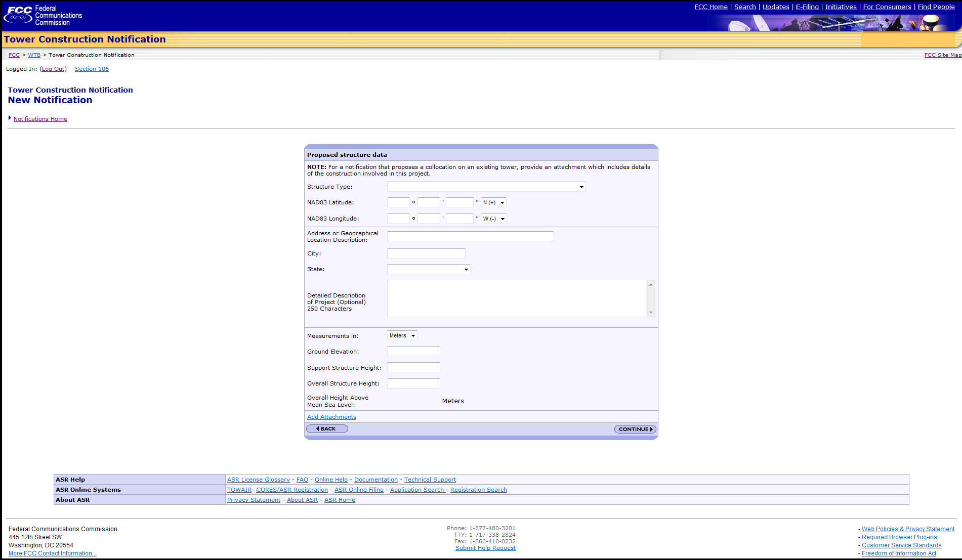962x560 pixels.
Task: Click the Log Out link
Action: click(x=53, y=69)
